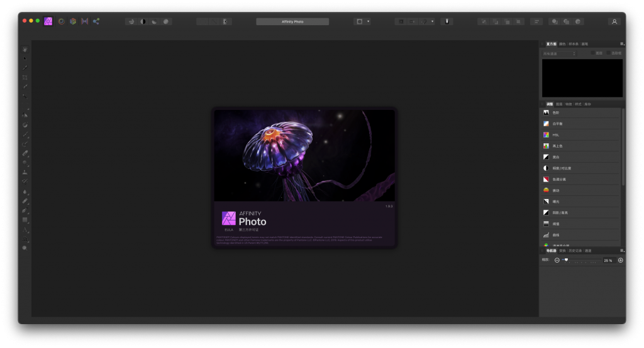Select the Rectangle shape tool
The image size is (644, 348).
[25, 220]
